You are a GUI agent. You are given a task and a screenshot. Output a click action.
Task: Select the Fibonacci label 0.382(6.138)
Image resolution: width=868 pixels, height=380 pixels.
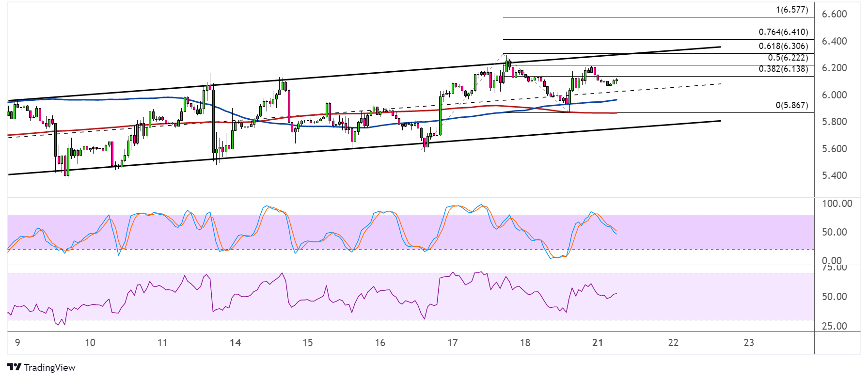(x=783, y=69)
